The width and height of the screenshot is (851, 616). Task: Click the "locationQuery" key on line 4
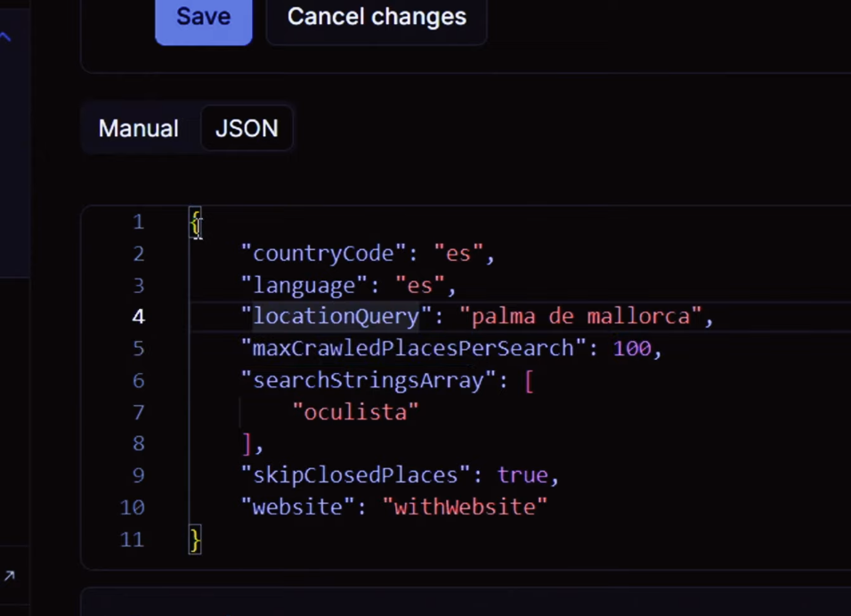(336, 316)
